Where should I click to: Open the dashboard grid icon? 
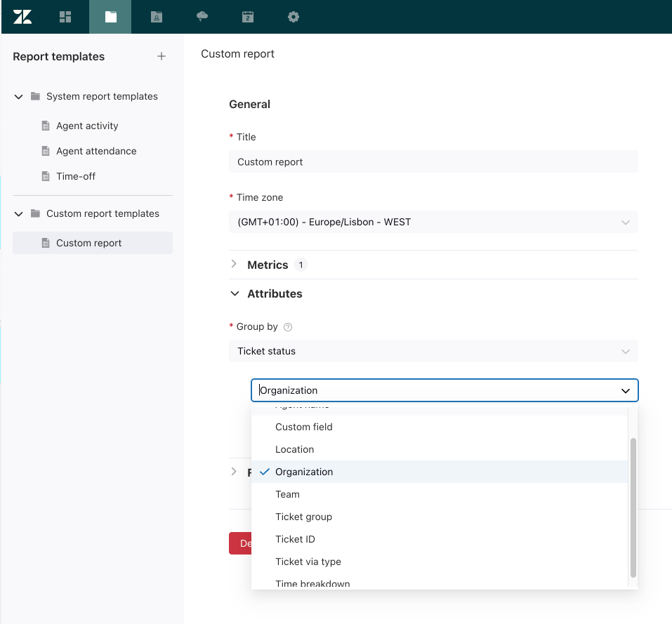coord(65,17)
